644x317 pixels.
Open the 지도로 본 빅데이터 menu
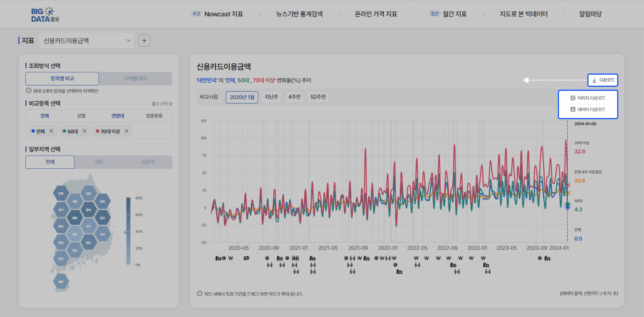(523, 14)
